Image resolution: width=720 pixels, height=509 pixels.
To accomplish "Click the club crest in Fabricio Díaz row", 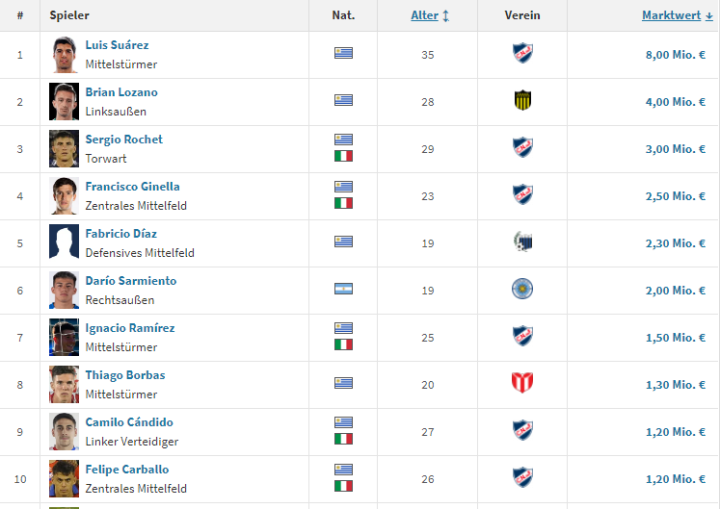I will coord(522,242).
